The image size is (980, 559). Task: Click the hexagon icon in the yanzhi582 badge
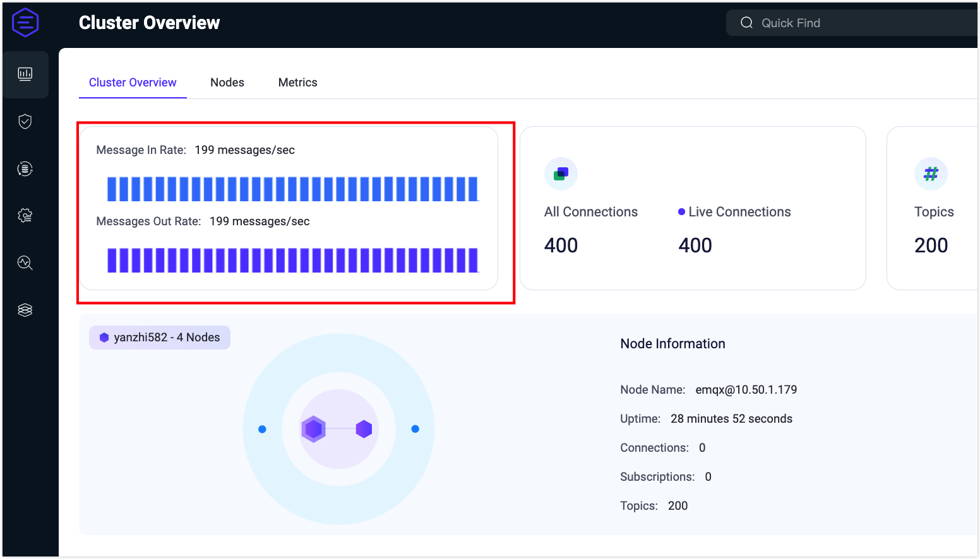[104, 338]
